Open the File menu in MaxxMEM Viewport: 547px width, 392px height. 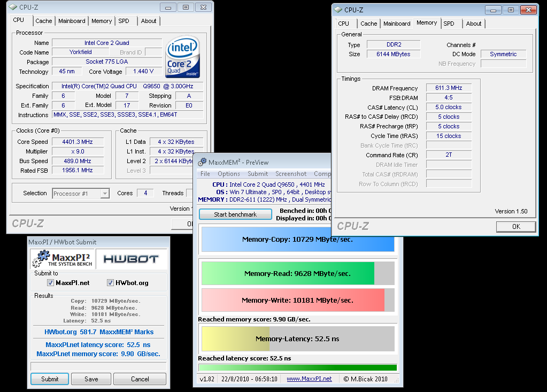[x=205, y=174]
